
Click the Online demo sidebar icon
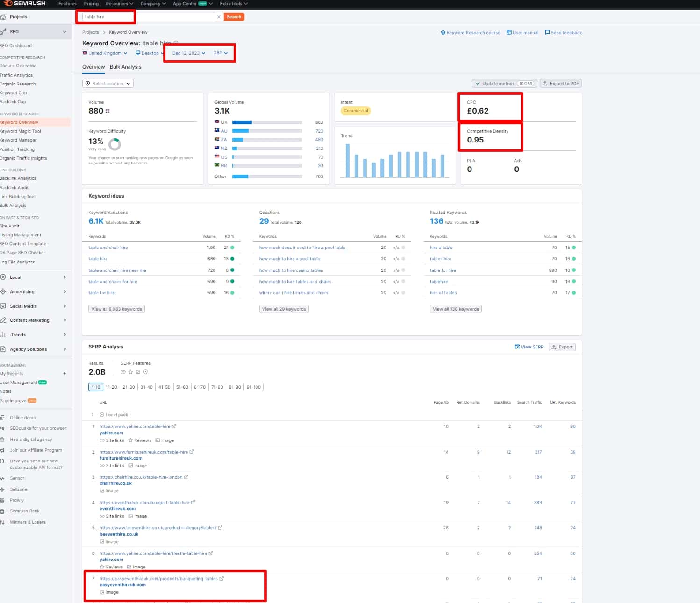point(2,418)
